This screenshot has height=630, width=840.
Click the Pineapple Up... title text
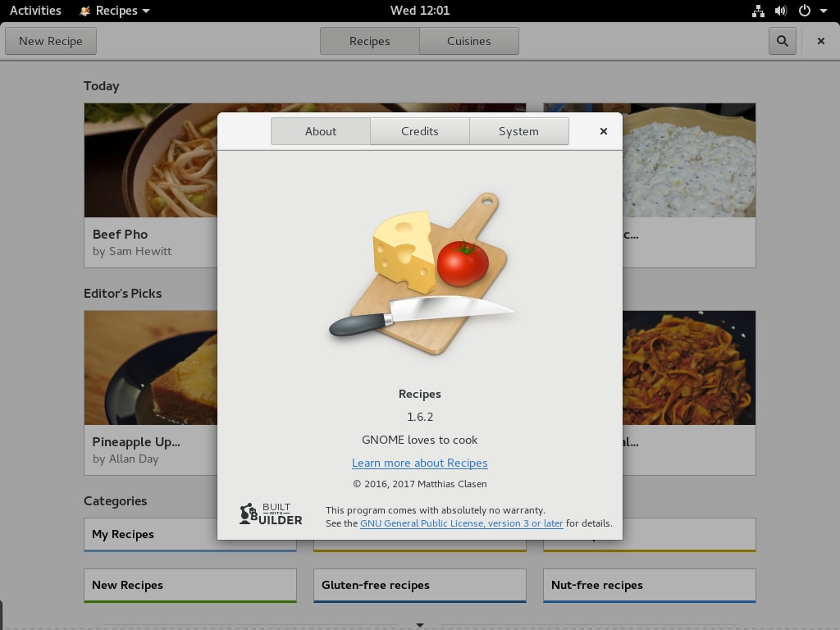(136, 442)
